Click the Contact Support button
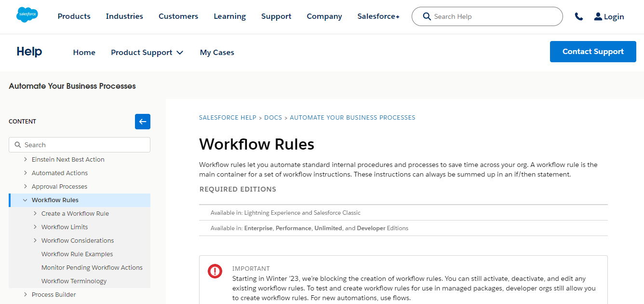 (x=593, y=52)
